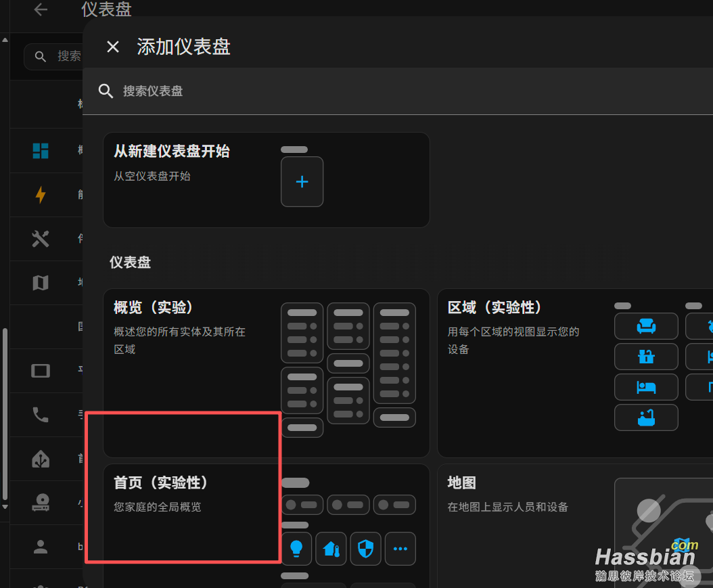The image size is (713, 588).
Task: Click the security shield icon tile
Action: tap(365, 549)
